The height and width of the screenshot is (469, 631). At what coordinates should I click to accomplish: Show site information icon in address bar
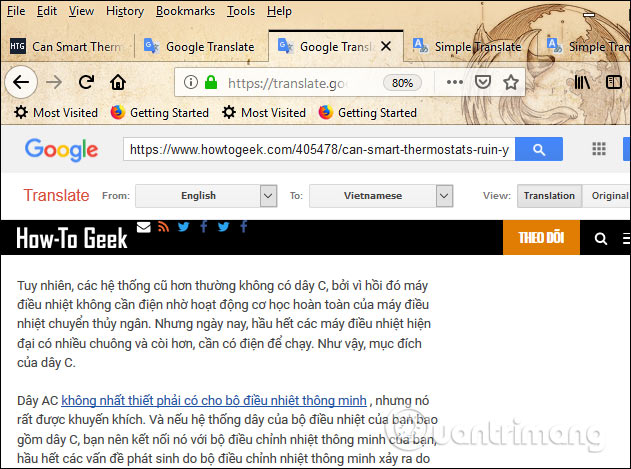click(x=191, y=83)
